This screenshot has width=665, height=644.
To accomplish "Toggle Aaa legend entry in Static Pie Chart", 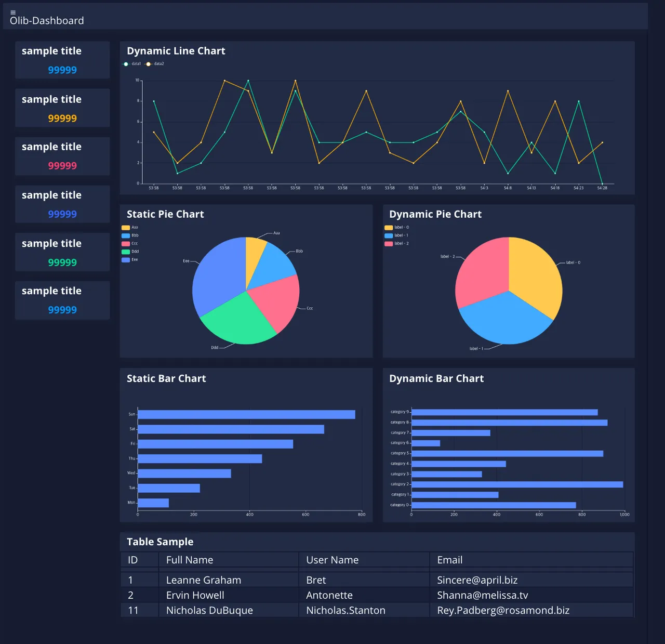I will (x=130, y=228).
